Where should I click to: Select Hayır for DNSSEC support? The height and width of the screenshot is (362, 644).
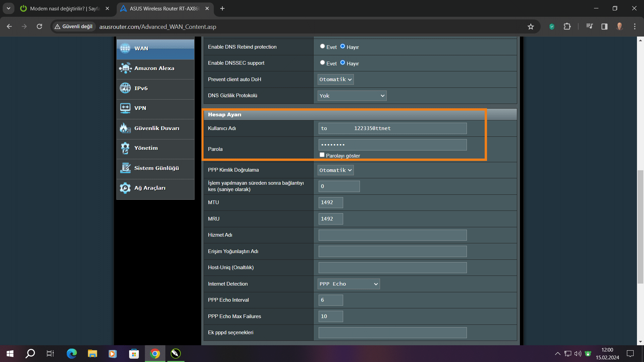pyautogui.click(x=342, y=63)
